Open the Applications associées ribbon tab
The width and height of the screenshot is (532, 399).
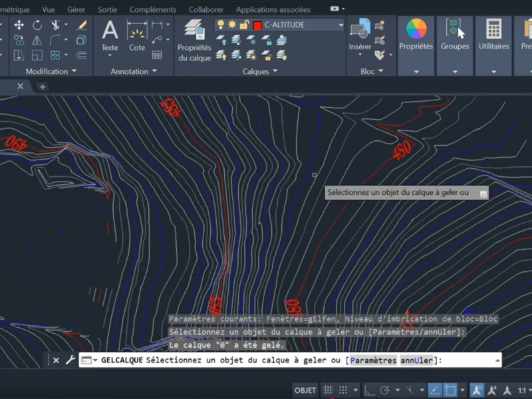point(273,9)
